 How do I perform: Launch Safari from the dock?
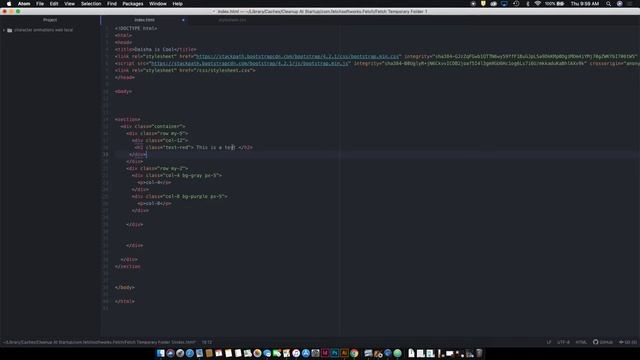[x=189, y=353]
